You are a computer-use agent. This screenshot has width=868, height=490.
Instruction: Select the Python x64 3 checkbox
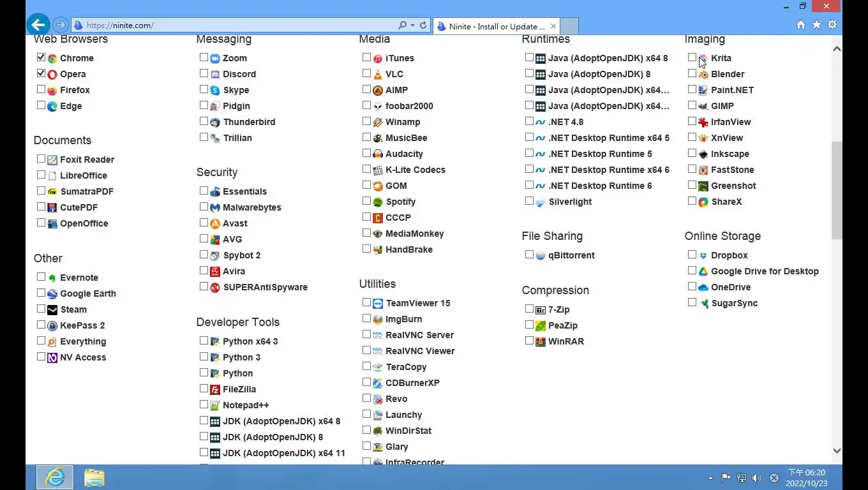coord(204,341)
